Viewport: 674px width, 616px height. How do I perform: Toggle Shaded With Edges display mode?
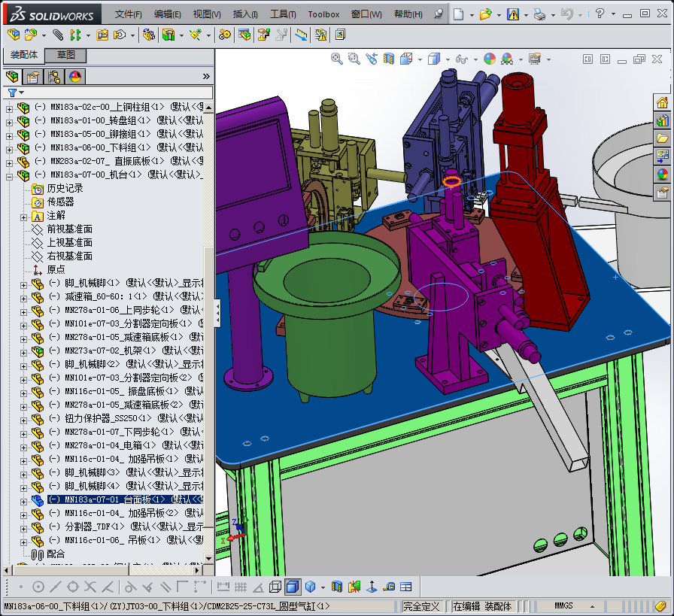(x=293, y=587)
